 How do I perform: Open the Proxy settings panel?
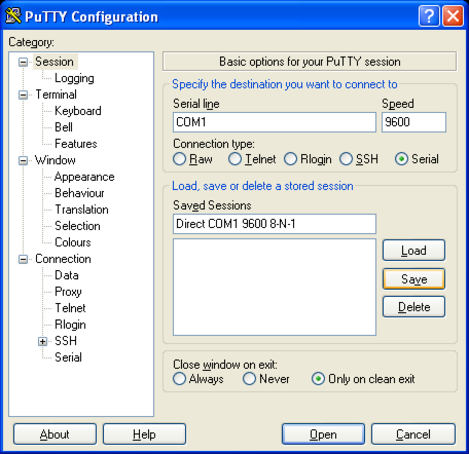(x=68, y=292)
